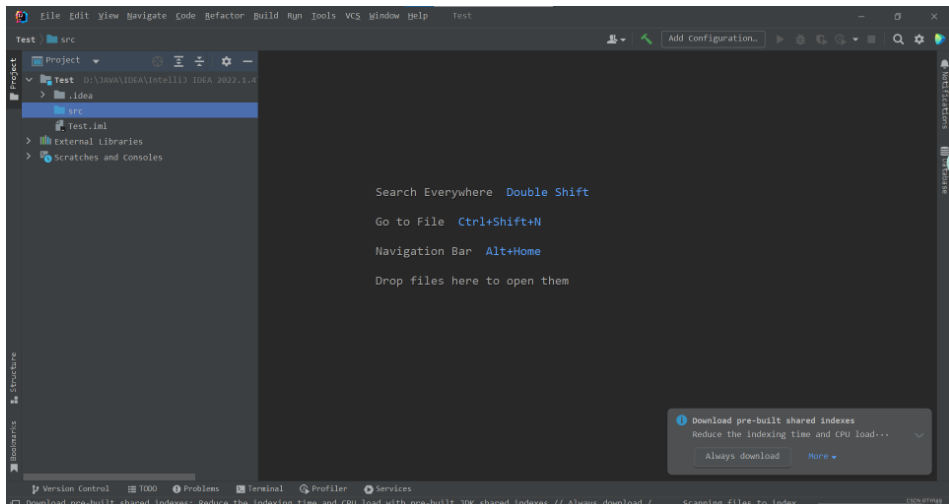This screenshot has width=949, height=504.
Task: Open the Tools menu
Action: [x=323, y=16]
